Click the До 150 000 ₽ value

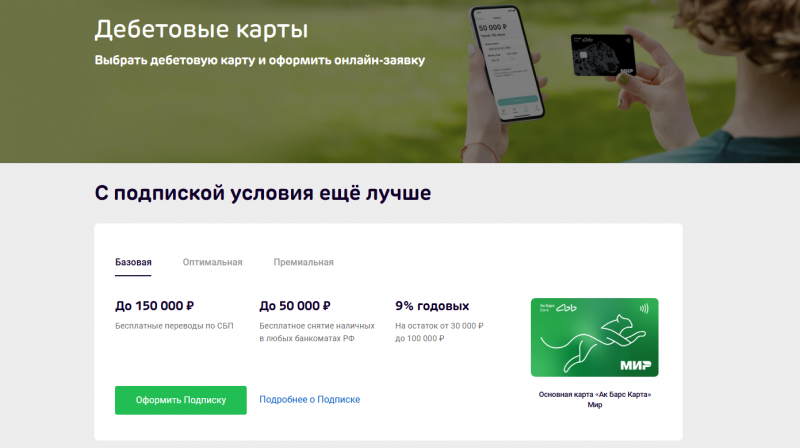tap(155, 306)
